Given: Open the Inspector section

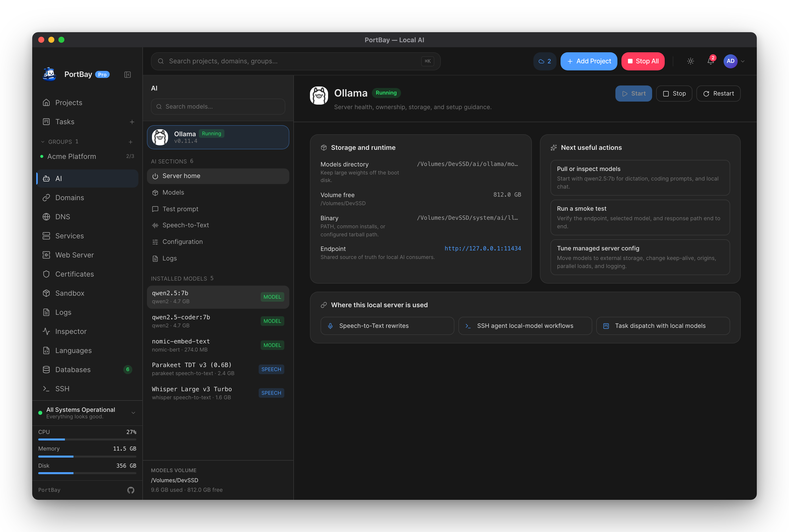Looking at the screenshot, I should (x=87, y=331).
